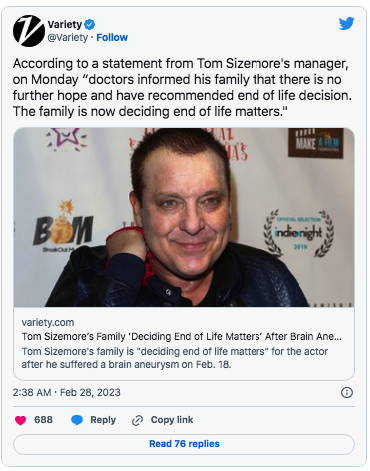Click the article headline about Tom Sizemore's family
The image size is (370, 471).
pos(182,336)
